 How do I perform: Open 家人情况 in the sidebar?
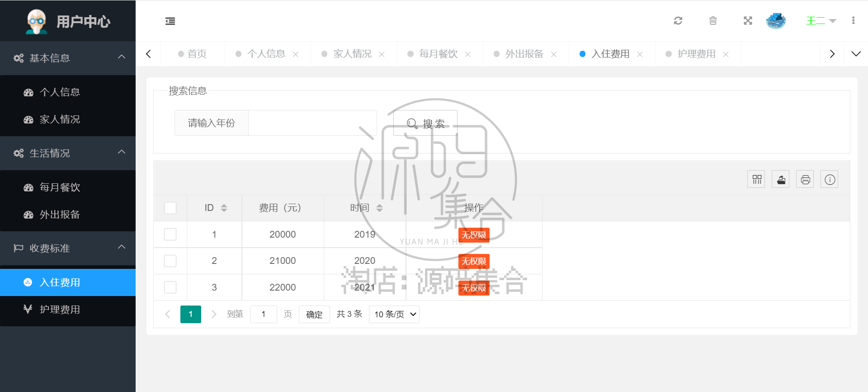[x=68, y=120]
